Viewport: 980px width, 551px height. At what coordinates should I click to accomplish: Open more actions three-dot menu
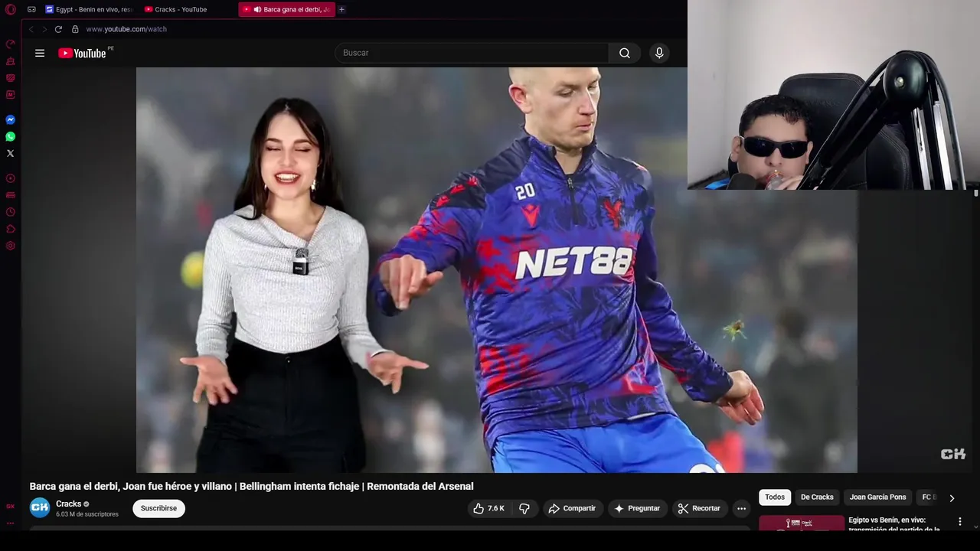tap(741, 508)
